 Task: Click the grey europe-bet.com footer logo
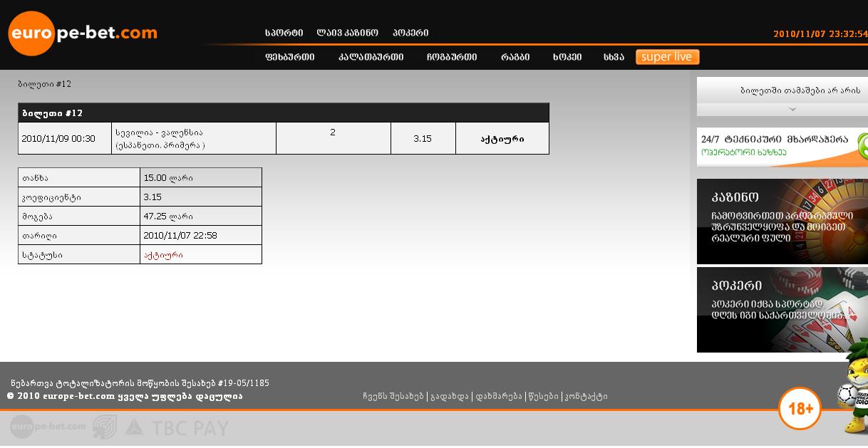click(x=48, y=427)
